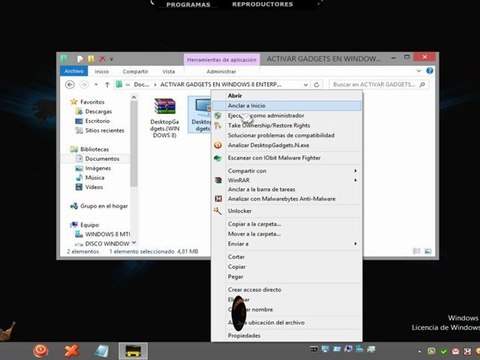Click Analizar con Malwarebytes Anti-Malware
480x360 pixels.
coord(287,199)
